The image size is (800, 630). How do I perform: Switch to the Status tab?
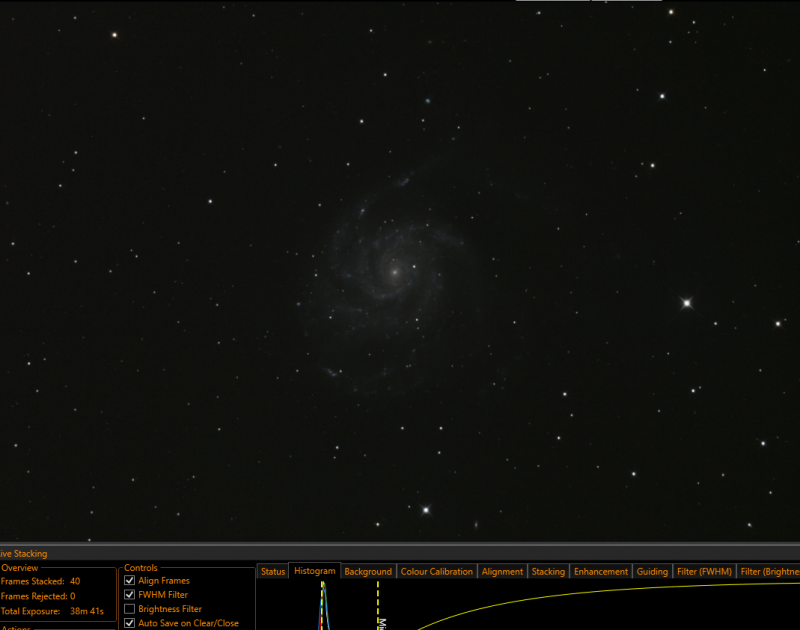pos(273,571)
